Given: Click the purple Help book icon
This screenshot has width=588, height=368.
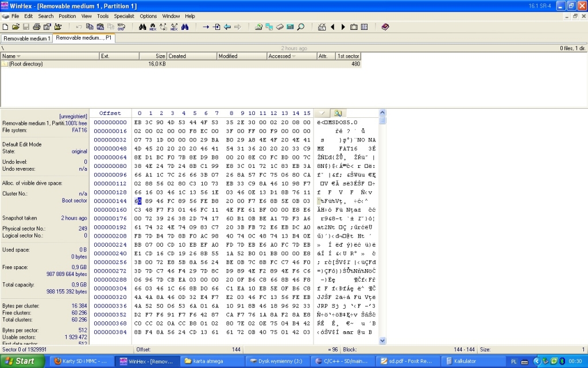Looking at the screenshot, I should tap(385, 26).
